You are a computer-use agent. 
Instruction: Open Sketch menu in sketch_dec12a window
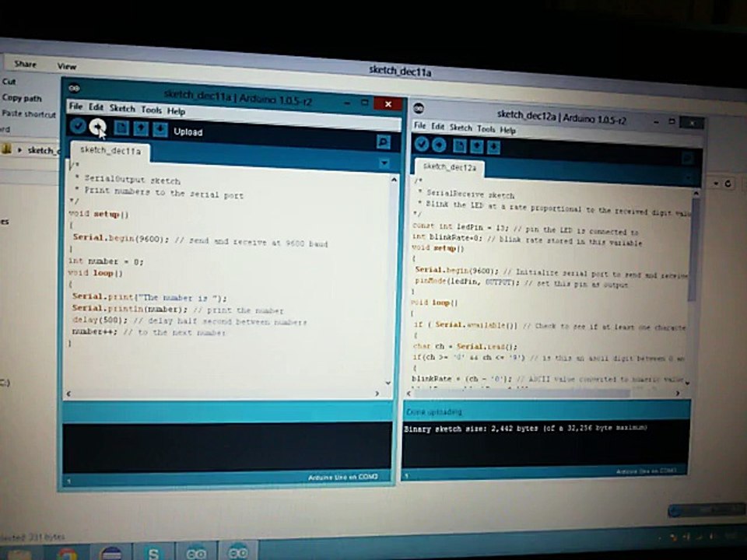(461, 127)
